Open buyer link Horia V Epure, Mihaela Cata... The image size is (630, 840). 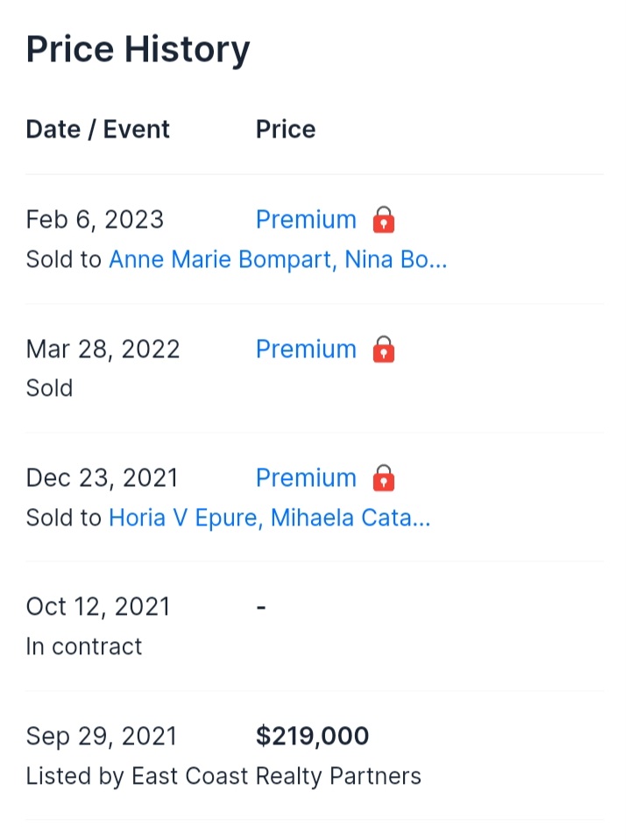point(270,518)
